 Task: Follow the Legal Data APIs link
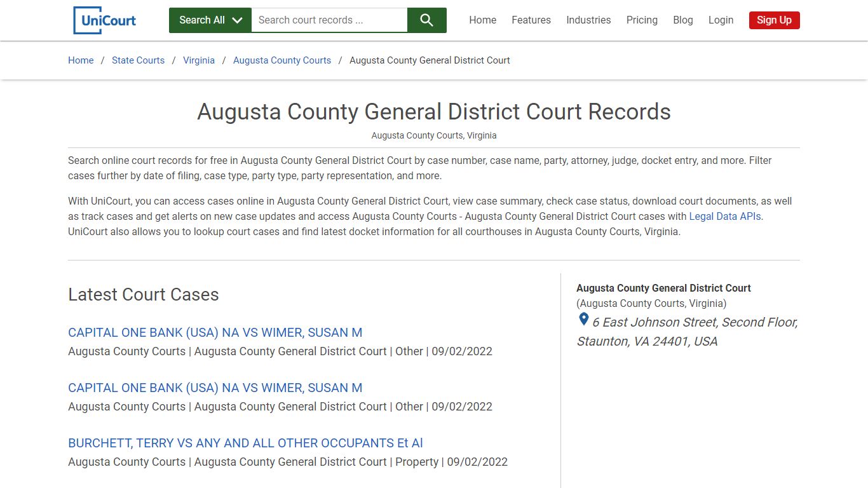725,216
